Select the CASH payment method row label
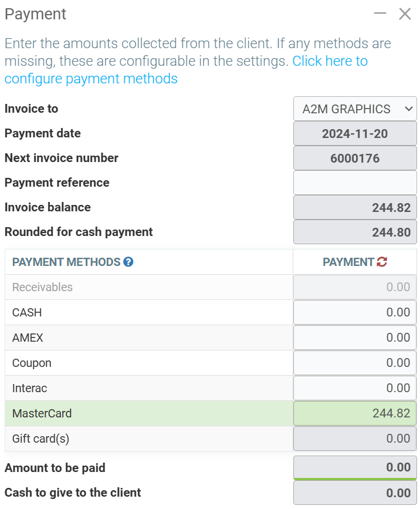Screen dimensions: 420x509 click(x=27, y=312)
